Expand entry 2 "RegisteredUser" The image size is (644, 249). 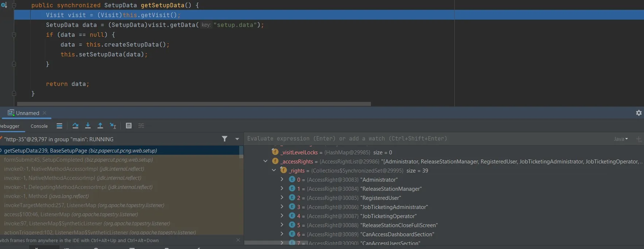282,198
